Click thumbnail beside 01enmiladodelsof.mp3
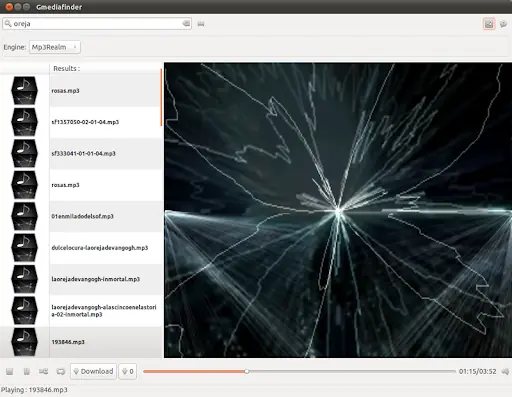The height and width of the screenshot is (397, 512). [24, 216]
